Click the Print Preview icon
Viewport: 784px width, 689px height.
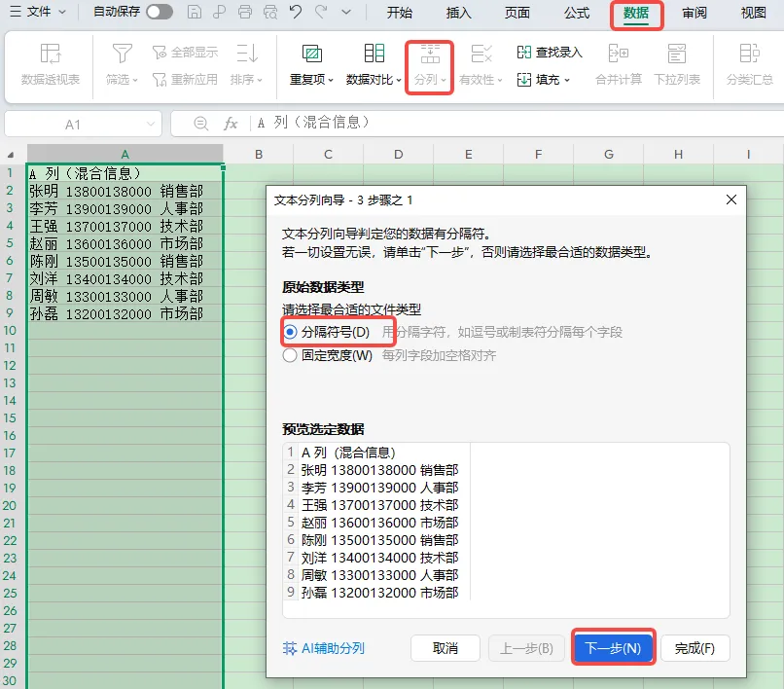(270, 12)
